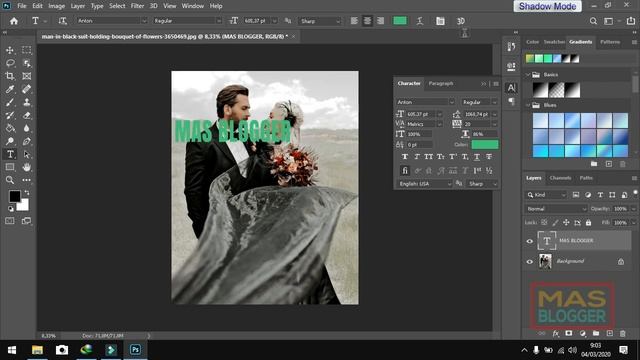Hide the MAS BLOGGER text layer
This screenshot has width=640, height=360.
tap(529, 241)
